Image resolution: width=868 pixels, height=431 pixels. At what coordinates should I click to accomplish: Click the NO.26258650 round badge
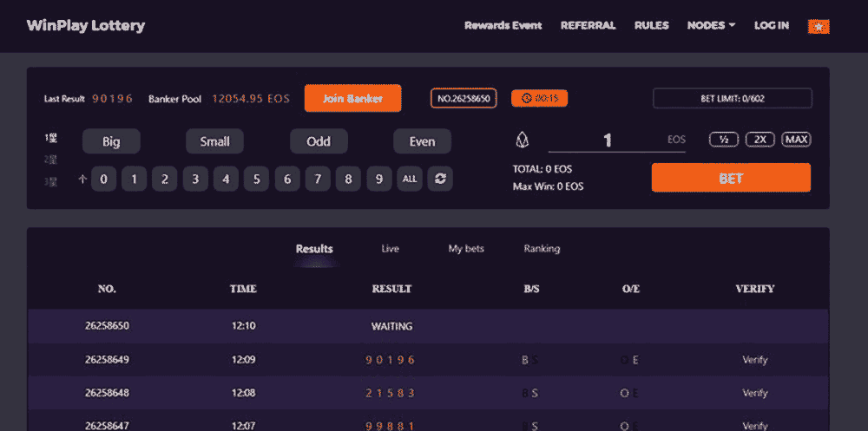click(x=464, y=99)
